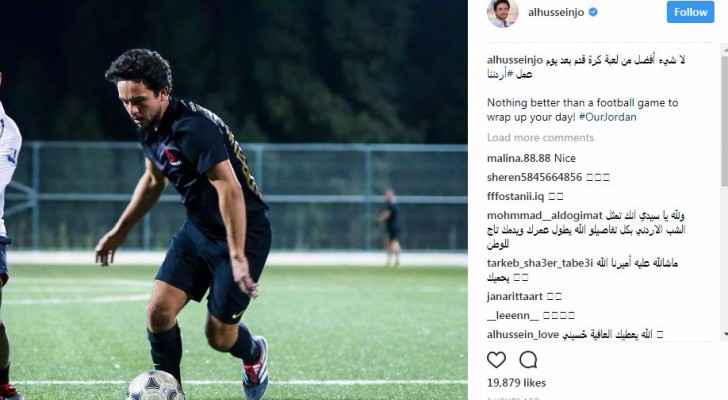This screenshot has width=728, height=400.
Task: View the 19,879 likes list
Action: [516, 383]
